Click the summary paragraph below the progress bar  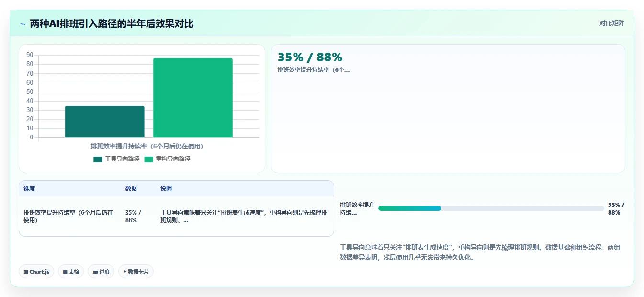(x=480, y=252)
